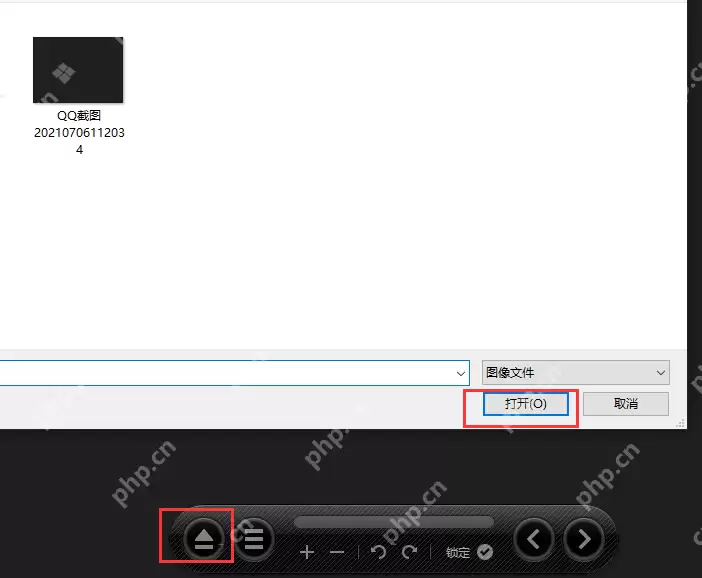Image resolution: width=702 pixels, height=578 pixels.
Task: Rotate image counterclockwise
Action: (378, 552)
